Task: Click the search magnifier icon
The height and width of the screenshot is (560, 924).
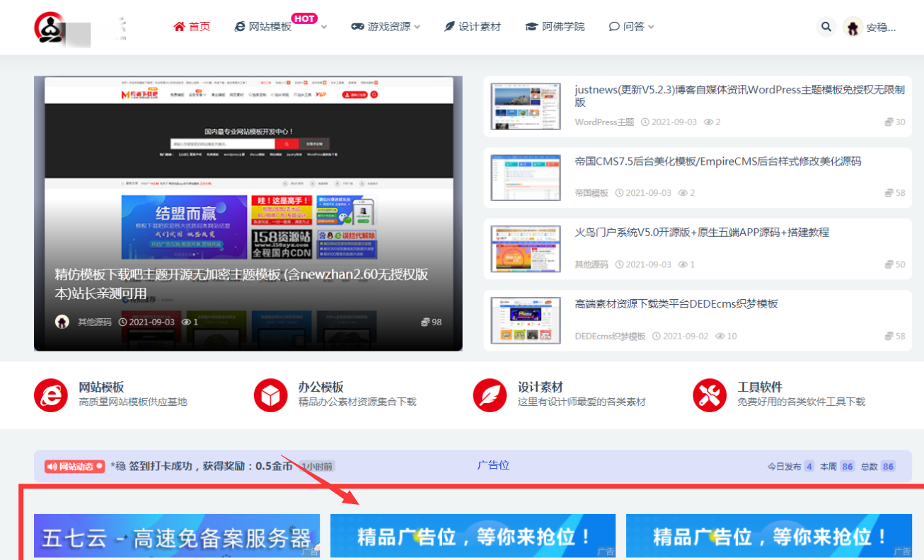Action: [826, 27]
